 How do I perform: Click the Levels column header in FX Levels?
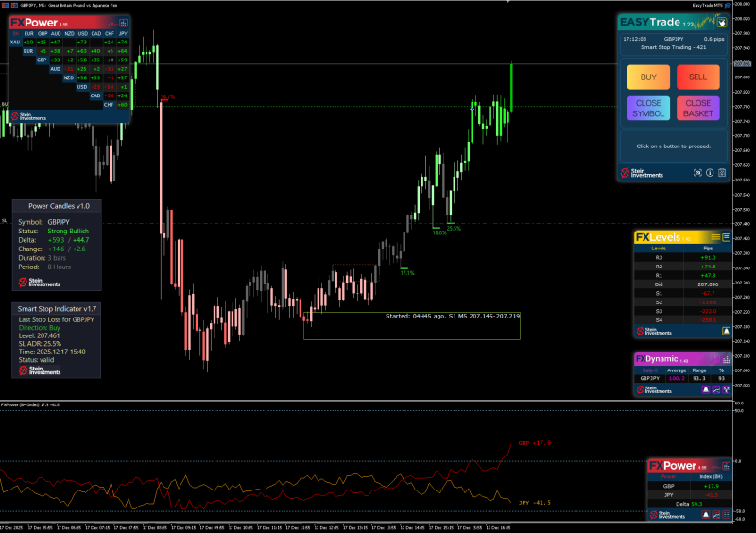click(x=659, y=249)
